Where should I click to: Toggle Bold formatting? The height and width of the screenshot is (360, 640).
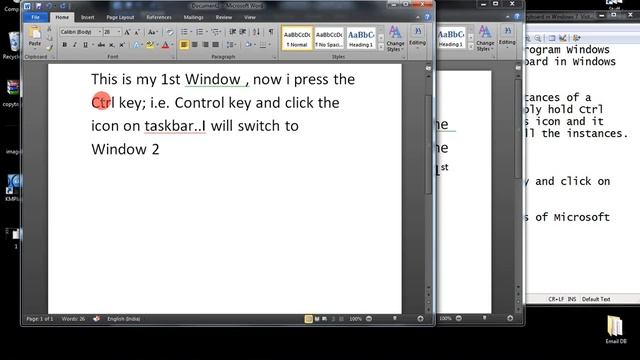(x=64, y=45)
